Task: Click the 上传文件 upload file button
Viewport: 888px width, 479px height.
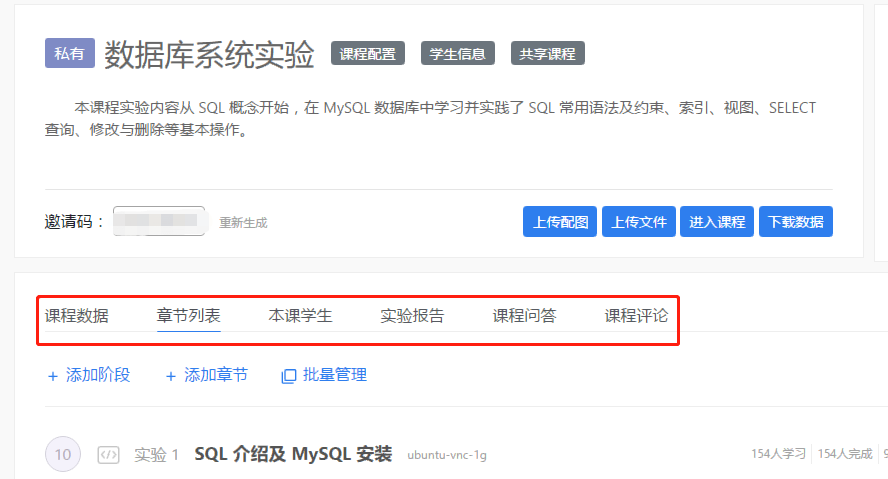Action: pos(638,222)
